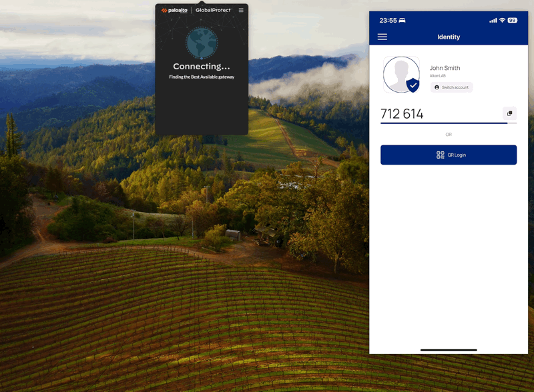
Task: Tap the copy icon beside code 712 614
Action: point(509,113)
